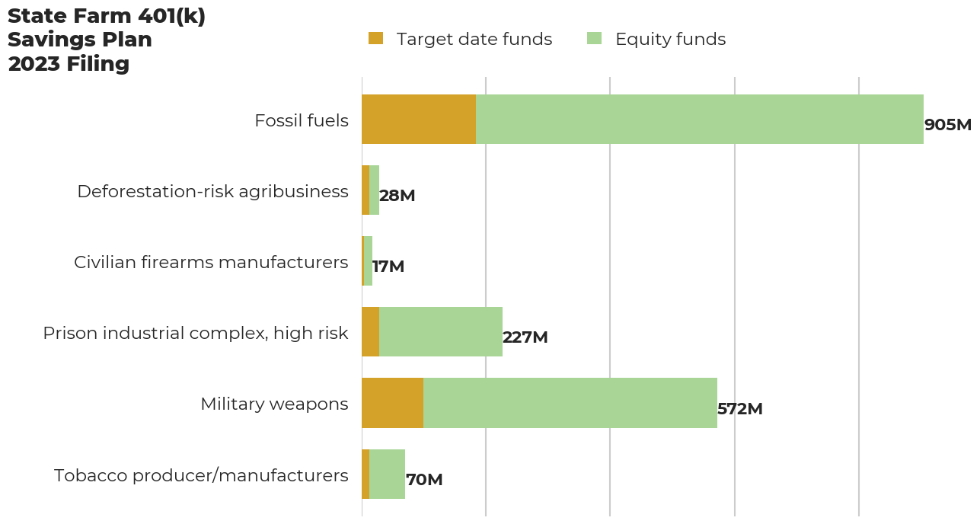
Task: Click the 572M value label
Action: pos(739,409)
